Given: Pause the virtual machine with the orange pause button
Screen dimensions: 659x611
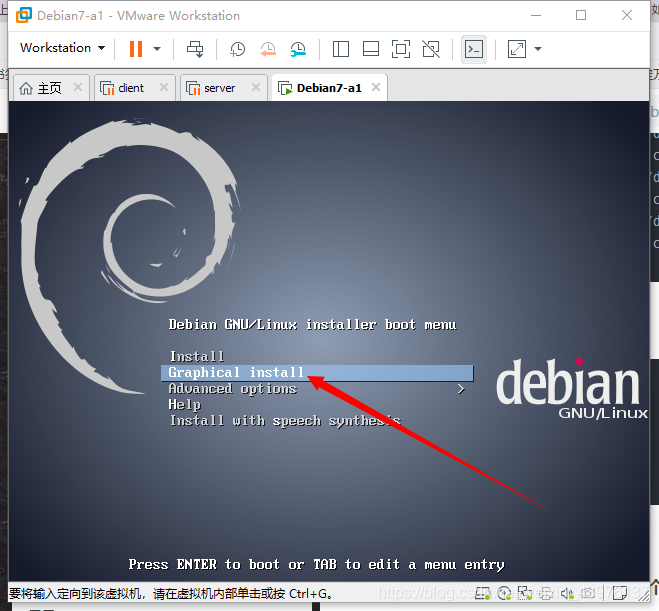Looking at the screenshot, I should pos(136,49).
